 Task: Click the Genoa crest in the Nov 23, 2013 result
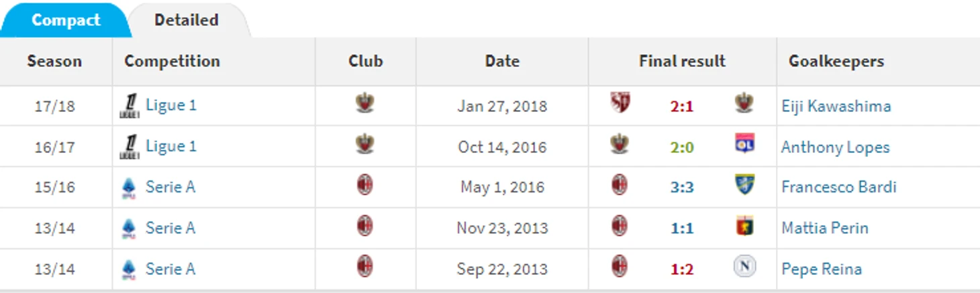click(x=744, y=226)
